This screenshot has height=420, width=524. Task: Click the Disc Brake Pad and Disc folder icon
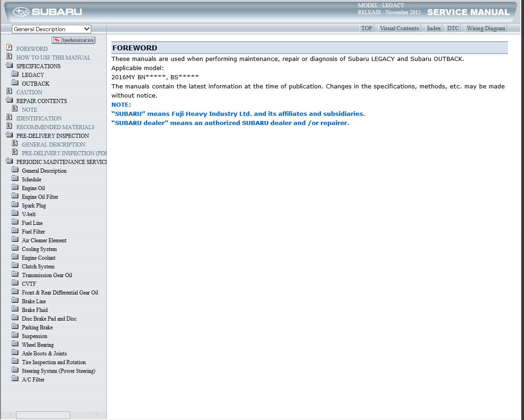(x=15, y=317)
